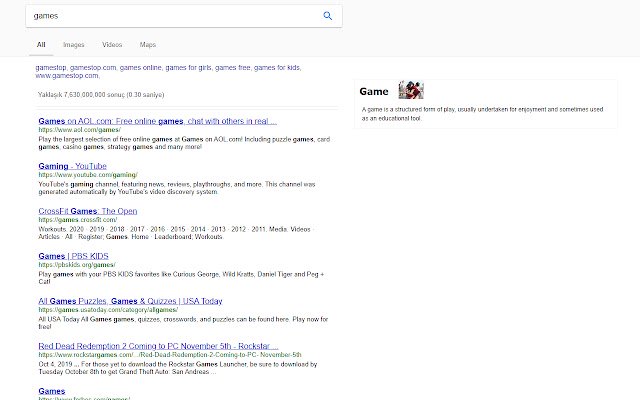The height and width of the screenshot is (400, 640).
Task: Open the bottom 'Games' result title
Action: click(52, 391)
